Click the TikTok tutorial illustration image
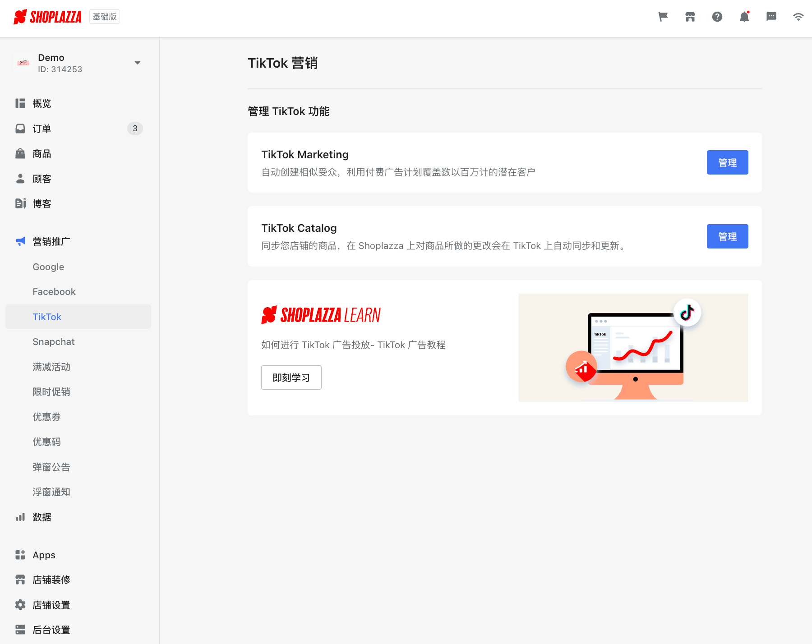The image size is (812, 644). pos(633,348)
